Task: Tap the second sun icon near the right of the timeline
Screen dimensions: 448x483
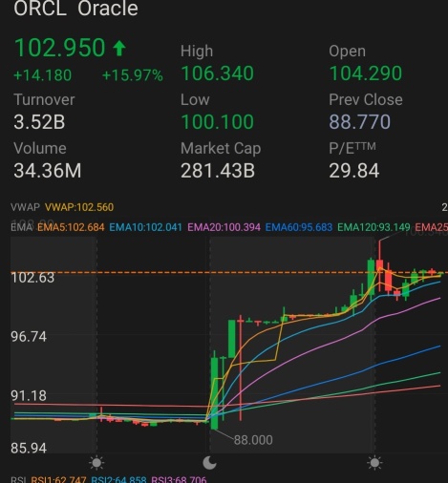Action: (x=374, y=463)
